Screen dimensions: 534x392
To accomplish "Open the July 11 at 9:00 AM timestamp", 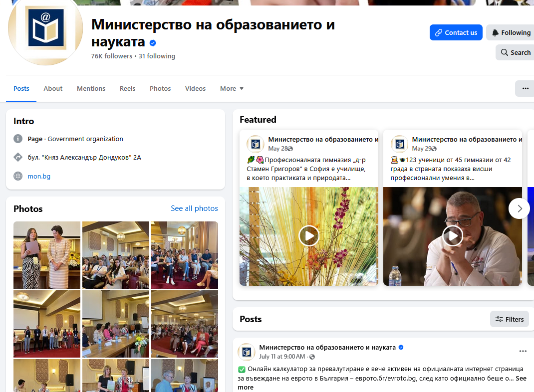I will (282, 357).
